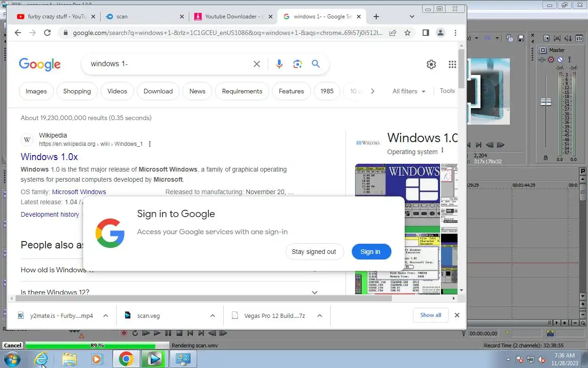Open Vegas preview overlays grid dropdown
Viewport: 588px width, 368px height.
[x=497, y=38]
